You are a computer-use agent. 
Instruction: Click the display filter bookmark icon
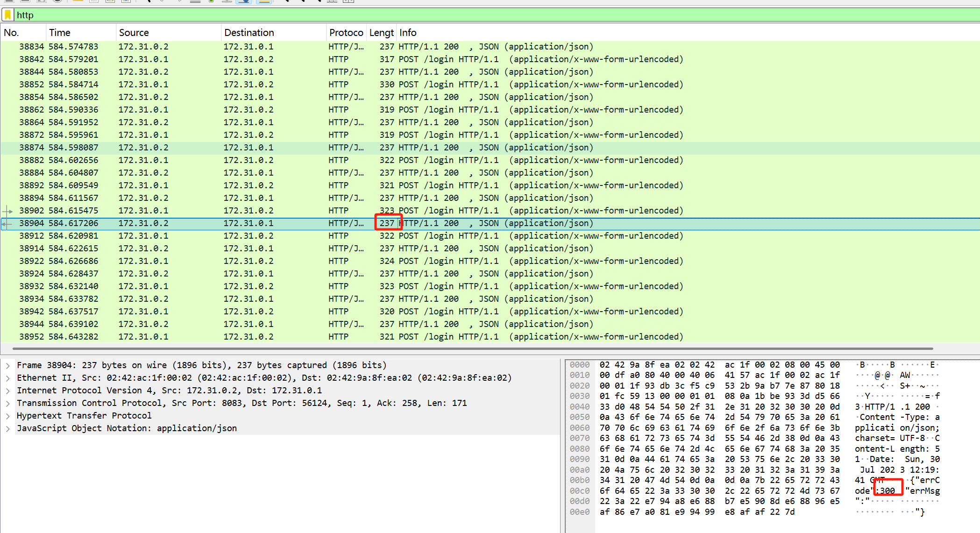pyautogui.click(x=8, y=15)
